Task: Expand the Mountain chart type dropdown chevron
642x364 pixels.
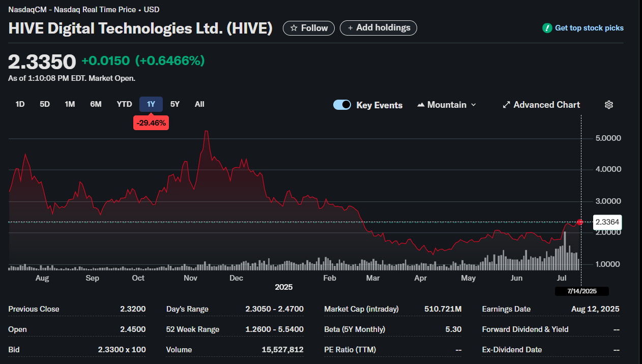Action: (474, 105)
